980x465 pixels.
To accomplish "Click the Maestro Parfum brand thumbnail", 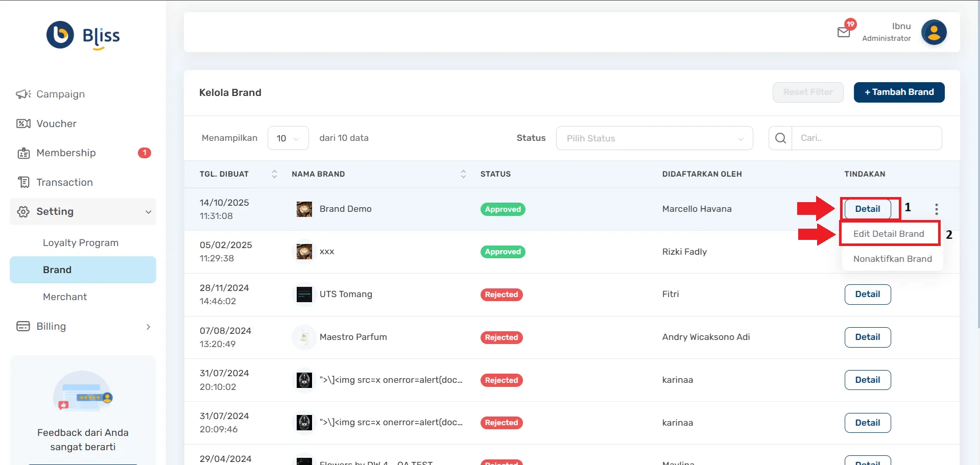I will pyautogui.click(x=304, y=337).
